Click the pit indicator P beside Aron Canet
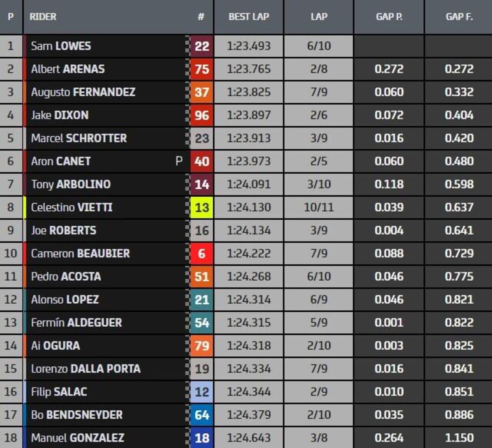 (179, 161)
